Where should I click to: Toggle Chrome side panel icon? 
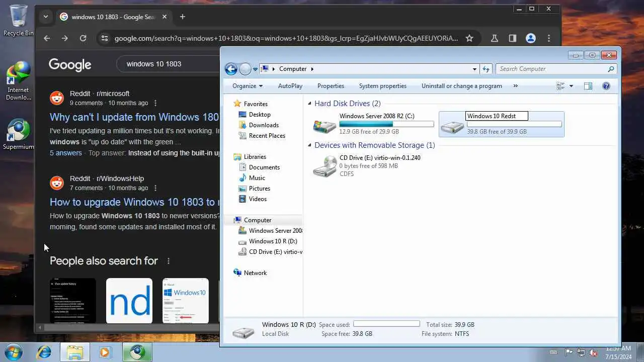512,38
